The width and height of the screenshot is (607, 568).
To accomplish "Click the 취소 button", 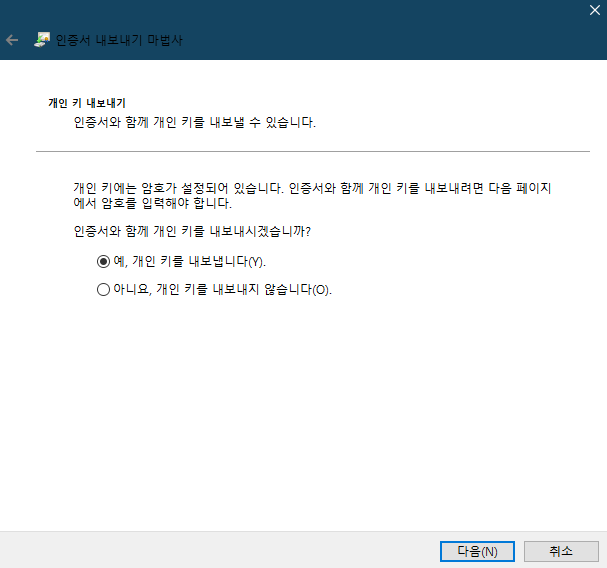I will point(561,551).
